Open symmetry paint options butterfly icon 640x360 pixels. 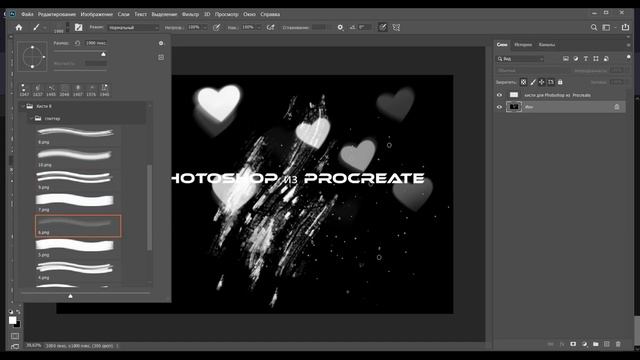tap(396, 27)
